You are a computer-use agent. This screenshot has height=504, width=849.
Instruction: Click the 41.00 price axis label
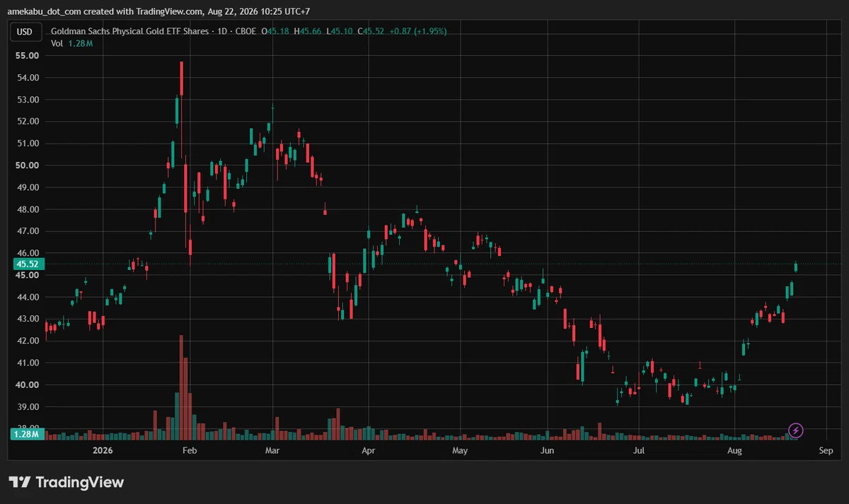[28, 363]
